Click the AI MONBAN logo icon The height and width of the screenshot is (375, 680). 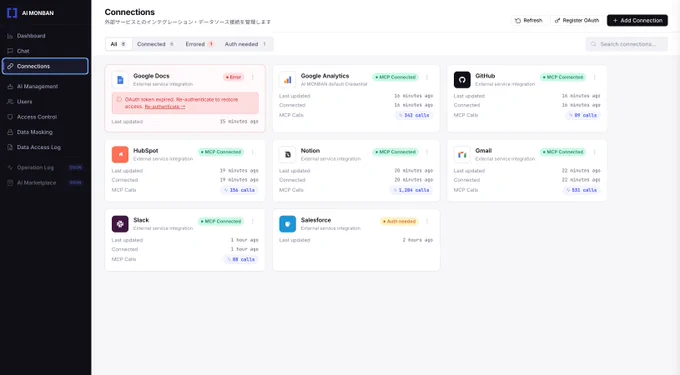tap(12, 13)
